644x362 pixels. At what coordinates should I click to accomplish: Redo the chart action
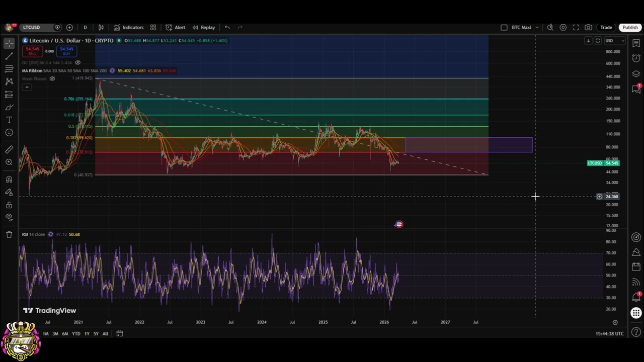tap(240, 27)
